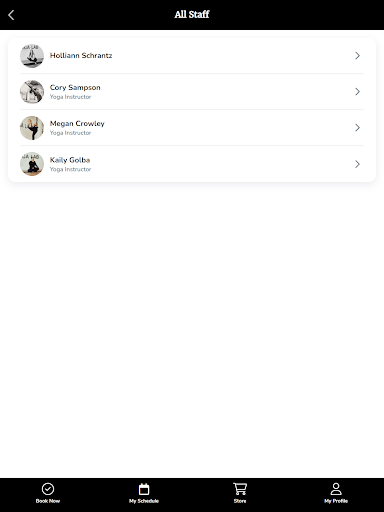Viewport: 384px width, 512px height.
Task: Tap Kaily Golba profile photo
Action: (32, 164)
